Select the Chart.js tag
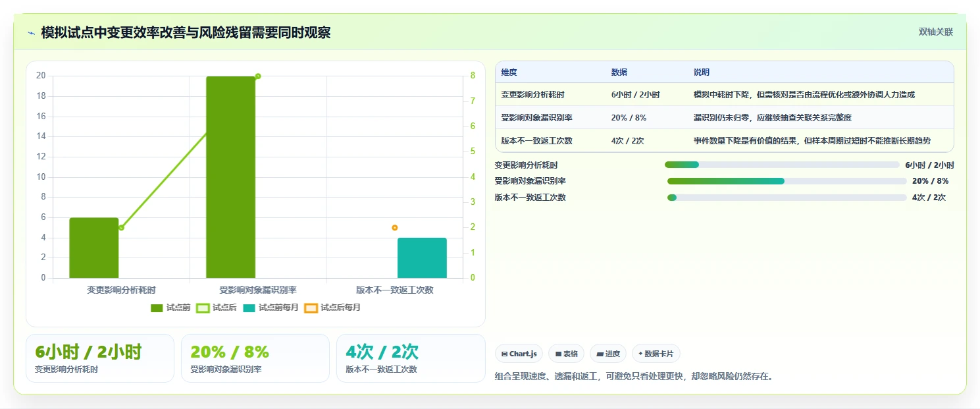Viewport: 980px width, 409px height. 519,354
